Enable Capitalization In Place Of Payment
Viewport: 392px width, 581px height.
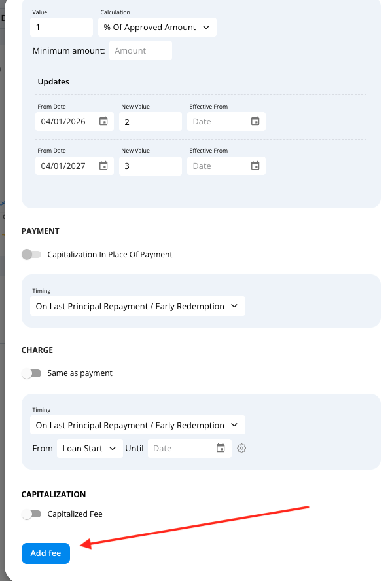tap(31, 253)
